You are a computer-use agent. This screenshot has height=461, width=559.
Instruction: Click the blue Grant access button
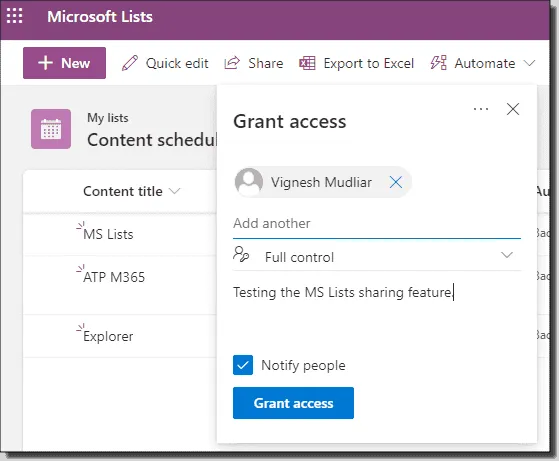click(293, 403)
